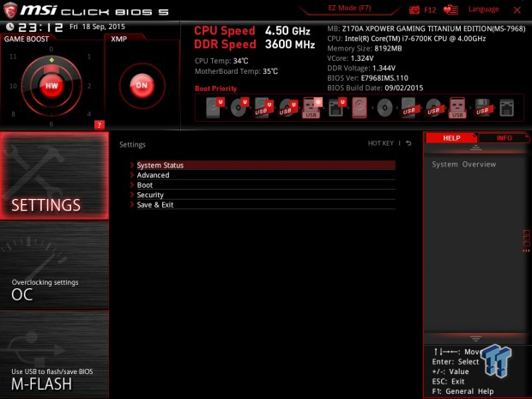532x399 pixels.
Task: Click the CPU Speed 4.50 GHz value
Action: (287, 31)
